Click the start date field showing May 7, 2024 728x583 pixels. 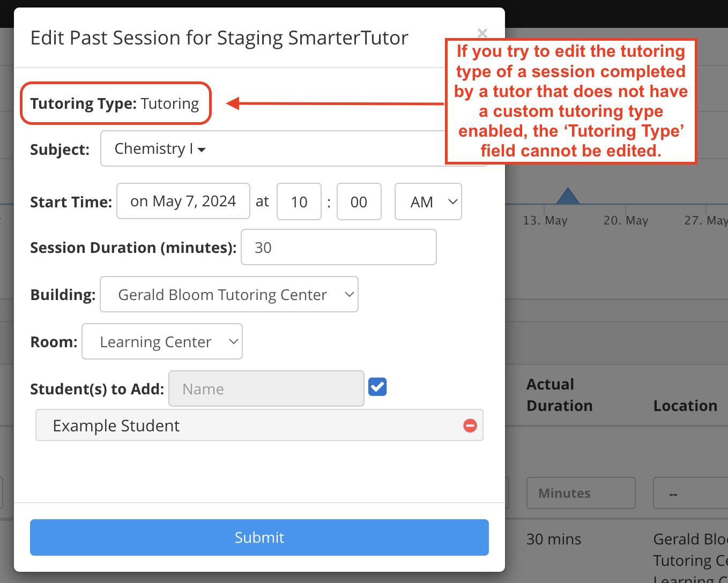[x=183, y=201]
